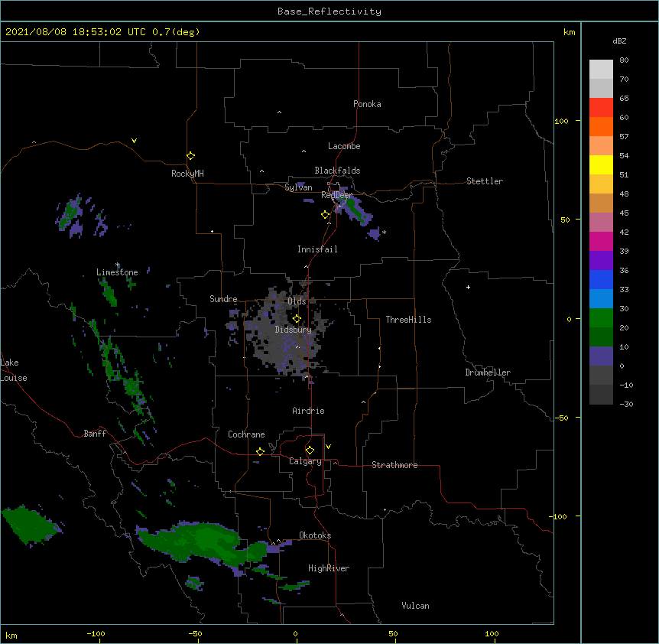Click the yellow diamond marker near RockyMH
The image size is (659, 644).
coord(190,156)
